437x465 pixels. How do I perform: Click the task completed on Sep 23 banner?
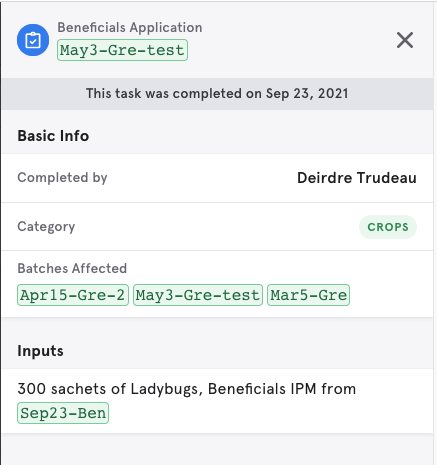(217, 94)
